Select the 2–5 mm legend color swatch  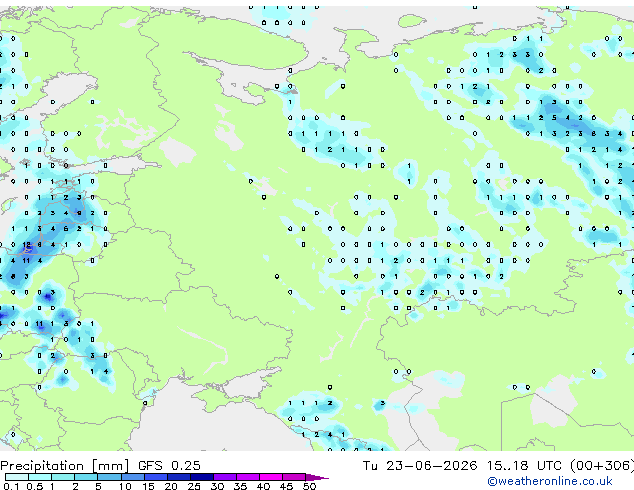(x=86, y=477)
